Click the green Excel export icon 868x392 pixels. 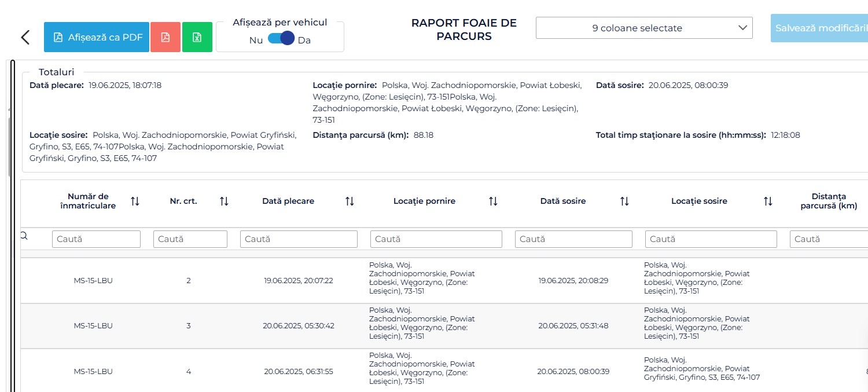(197, 38)
